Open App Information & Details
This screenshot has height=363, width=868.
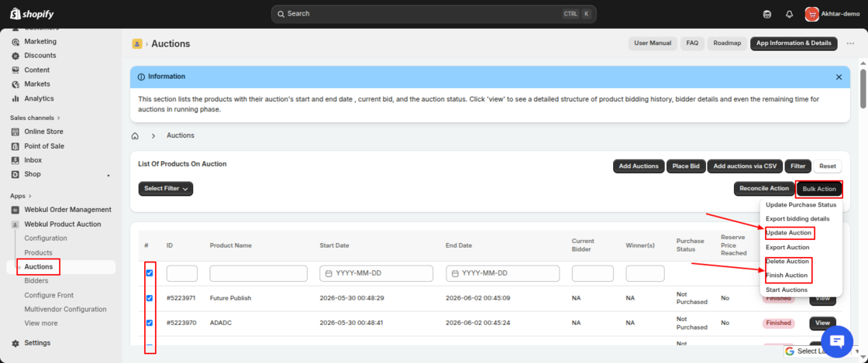click(x=794, y=43)
